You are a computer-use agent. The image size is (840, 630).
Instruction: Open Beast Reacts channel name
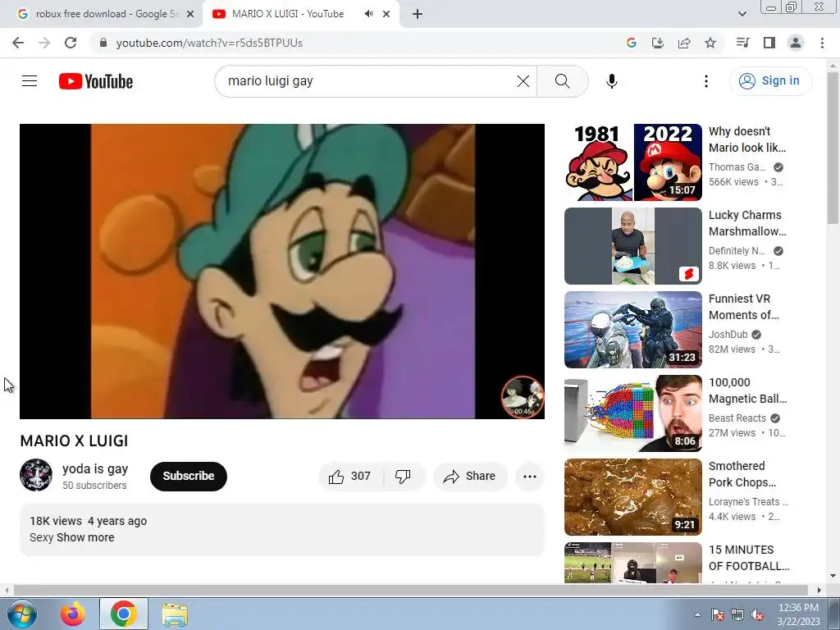pos(737,418)
